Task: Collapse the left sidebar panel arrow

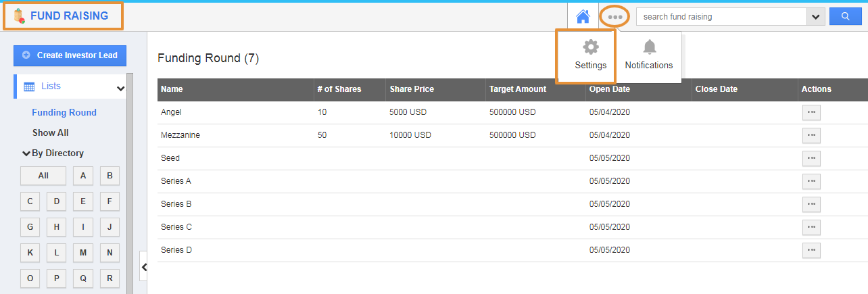Action: (x=143, y=267)
